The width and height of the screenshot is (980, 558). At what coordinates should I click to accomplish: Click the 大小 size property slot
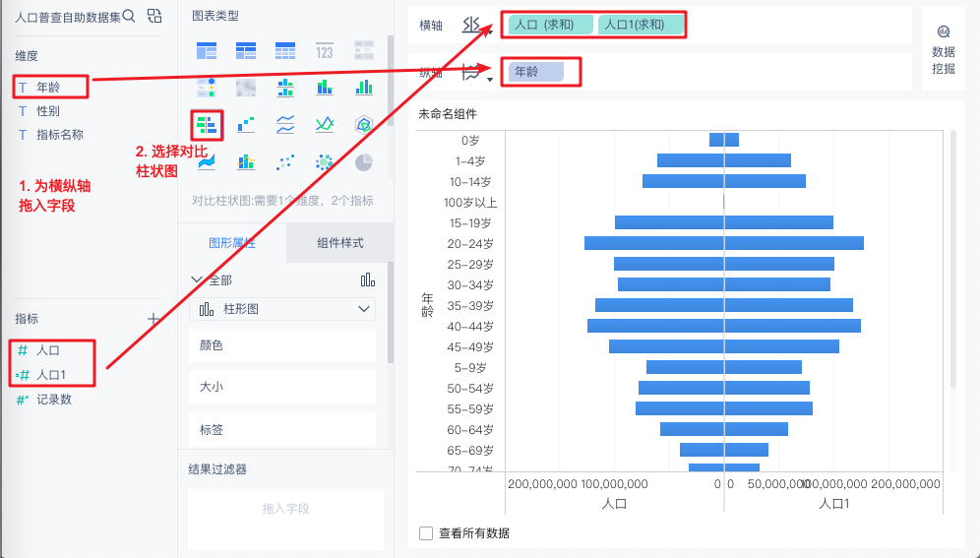coord(282,387)
